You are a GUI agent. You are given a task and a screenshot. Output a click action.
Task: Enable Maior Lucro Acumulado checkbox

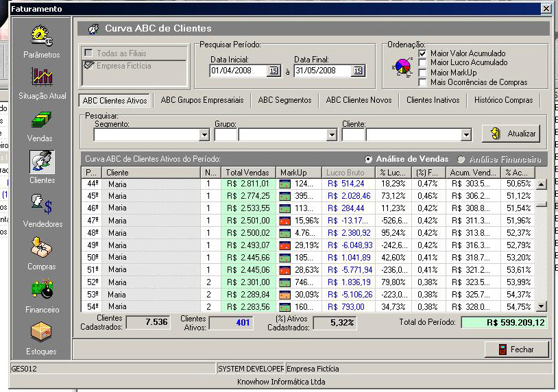[x=423, y=63]
